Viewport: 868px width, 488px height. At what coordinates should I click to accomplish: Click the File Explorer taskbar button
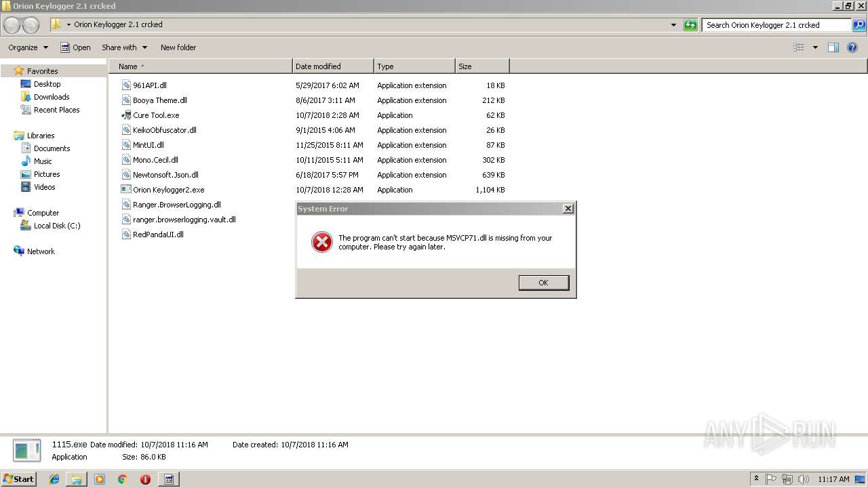click(x=77, y=479)
